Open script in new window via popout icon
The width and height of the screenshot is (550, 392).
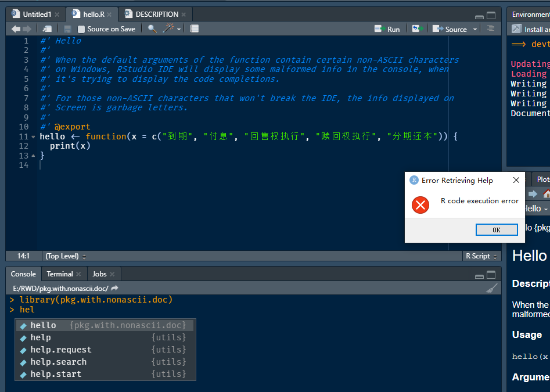coord(48,28)
